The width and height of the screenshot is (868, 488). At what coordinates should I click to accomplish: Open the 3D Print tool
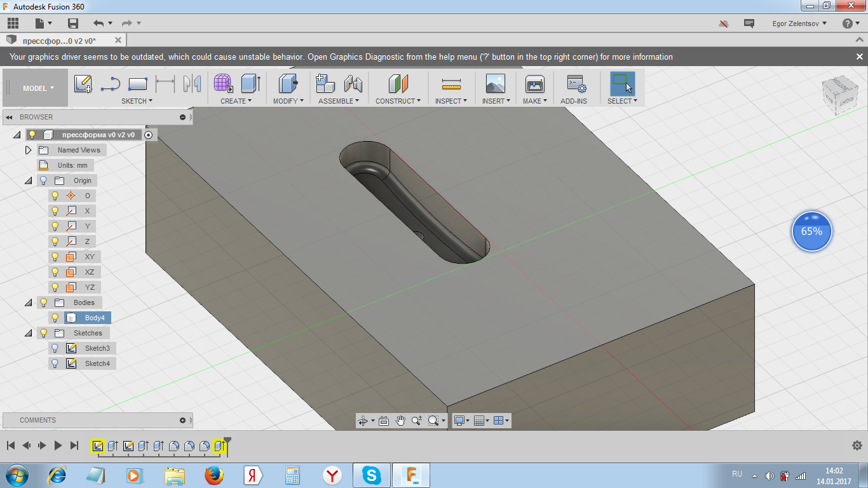(535, 83)
